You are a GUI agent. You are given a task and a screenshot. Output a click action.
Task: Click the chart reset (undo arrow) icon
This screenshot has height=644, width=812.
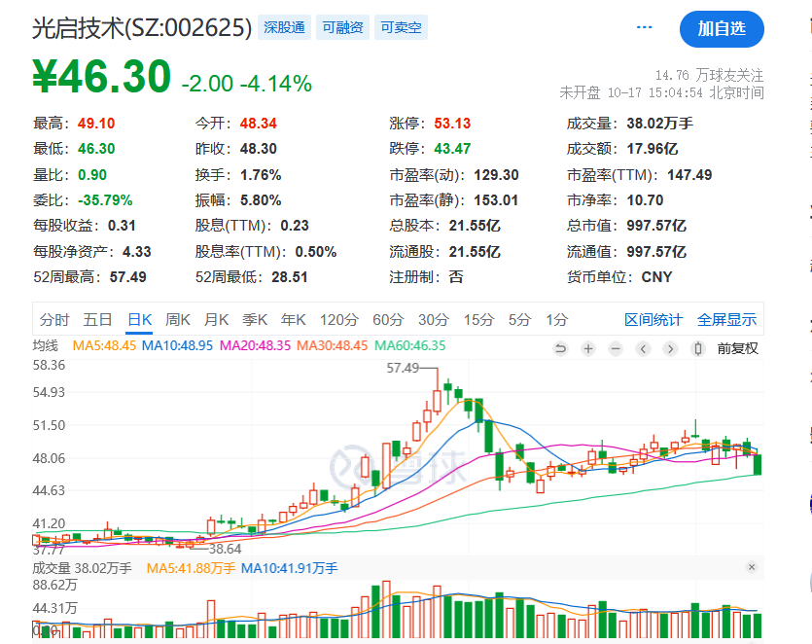click(x=560, y=348)
